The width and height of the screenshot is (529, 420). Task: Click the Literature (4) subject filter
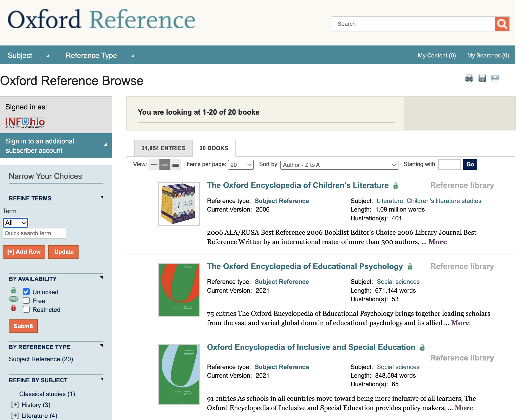point(39,416)
